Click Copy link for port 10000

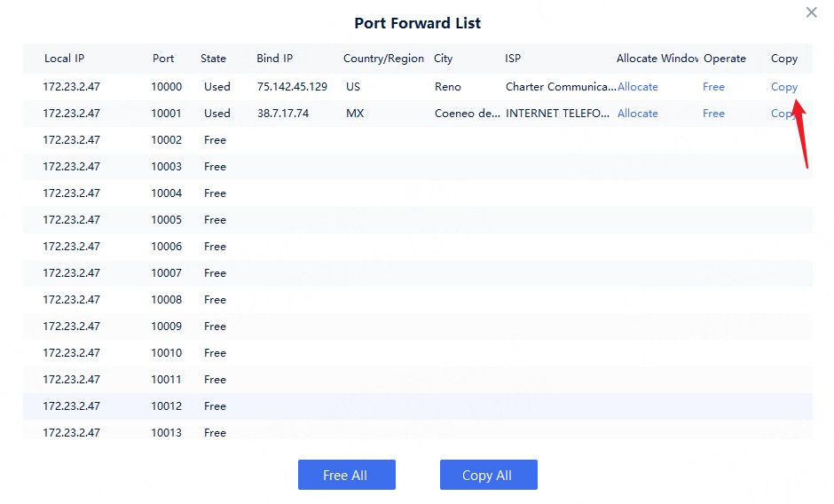783,87
